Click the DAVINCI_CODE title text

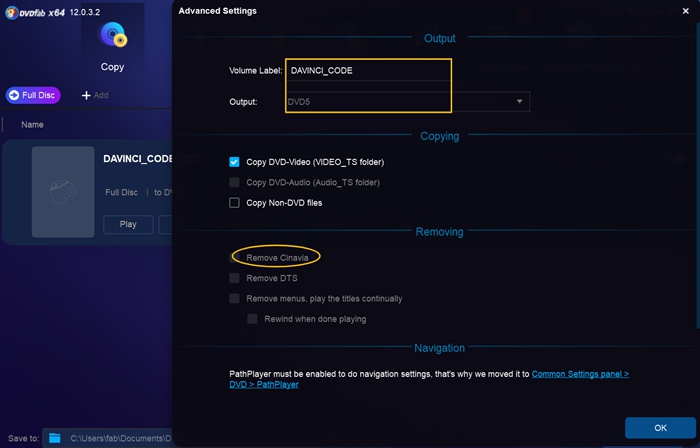tap(138, 159)
